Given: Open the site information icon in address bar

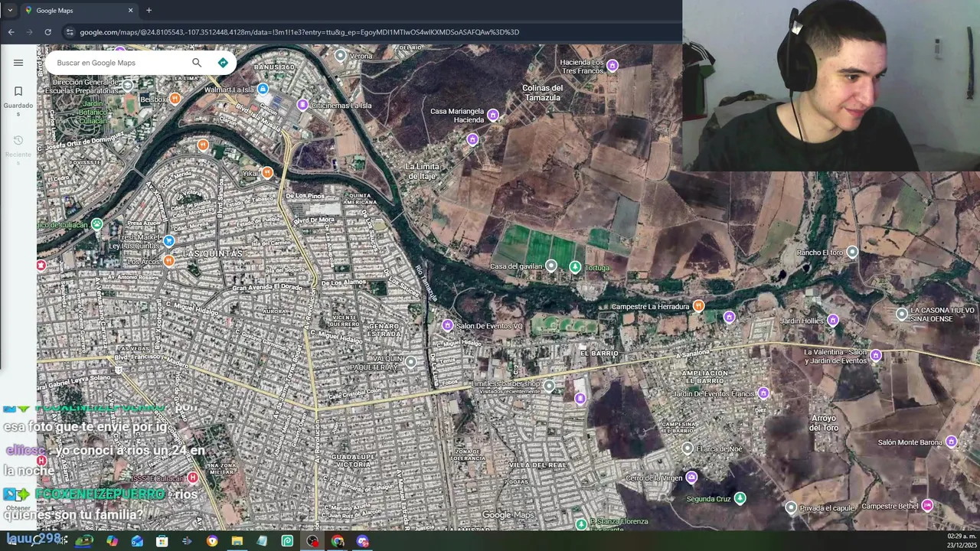Looking at the screenshot, I should tap(70, 32).
